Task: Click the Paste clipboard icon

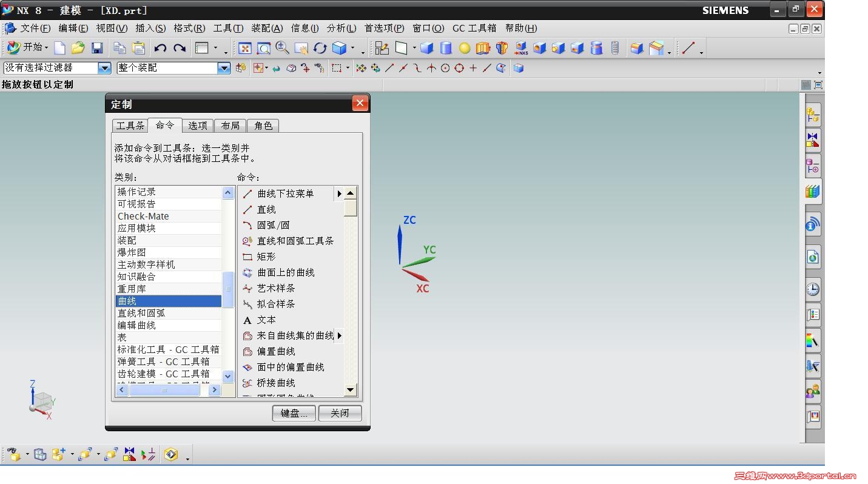Action: (139, 48)
